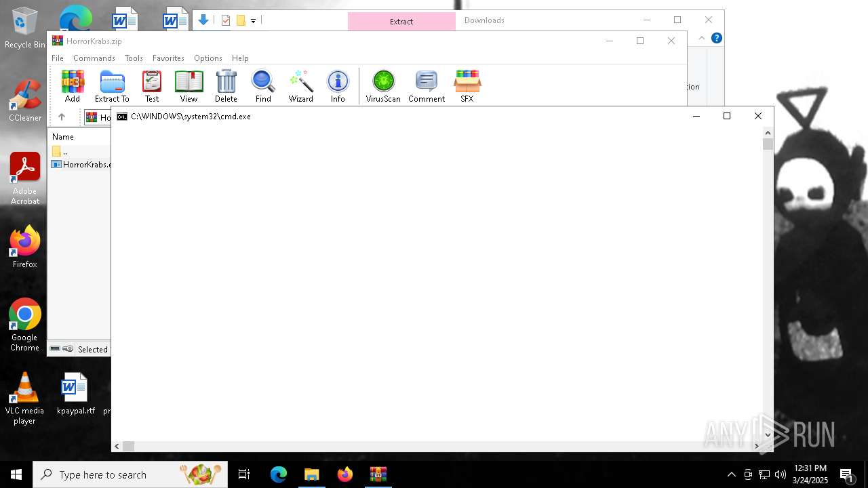
Task: Open the View tool in WinRAR
Action: [x=189, y=86]
